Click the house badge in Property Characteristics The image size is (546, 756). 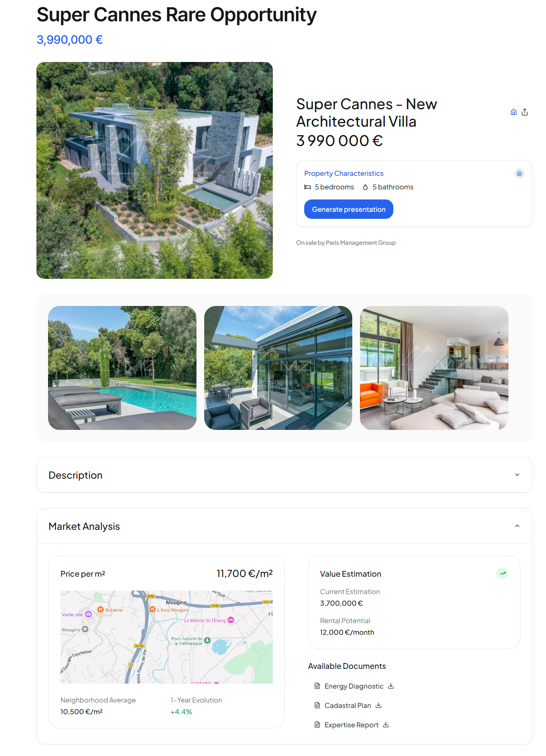[519, 173]
